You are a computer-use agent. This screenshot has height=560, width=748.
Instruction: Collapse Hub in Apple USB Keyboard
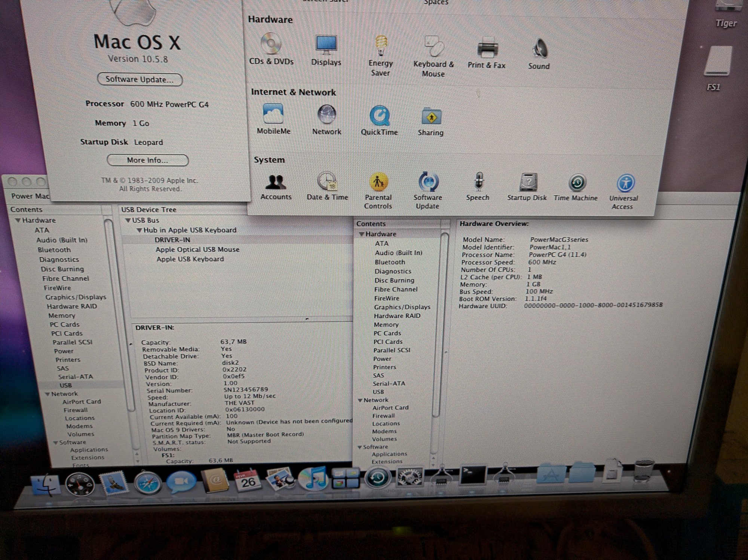pos(139,230)
